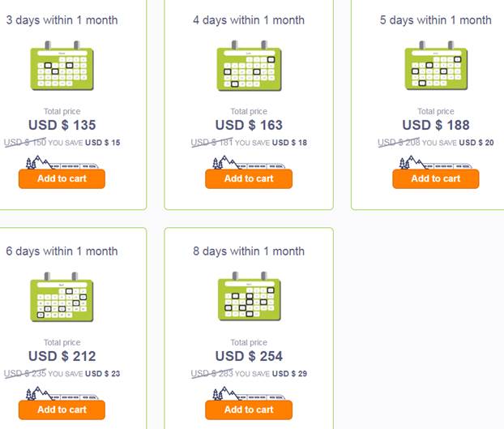Click the crossed-out USD $ 181 price
The image size is (504, 429).
(x=211, y=142)
